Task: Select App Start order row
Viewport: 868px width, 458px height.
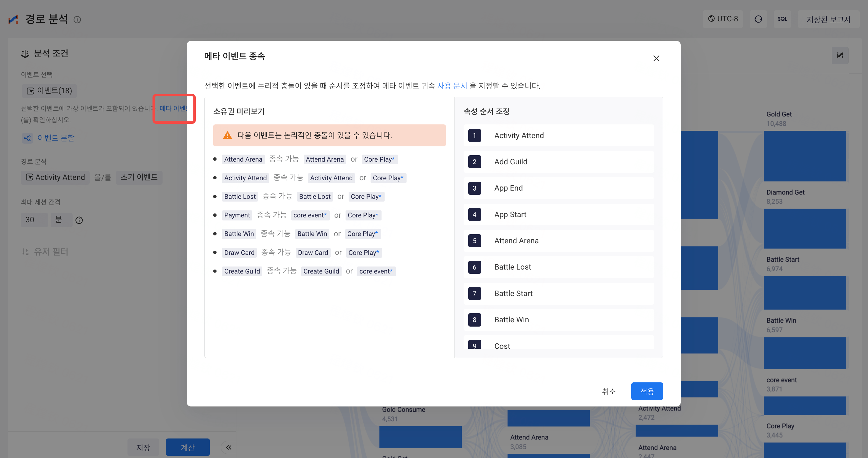Action: coord(558,215)
